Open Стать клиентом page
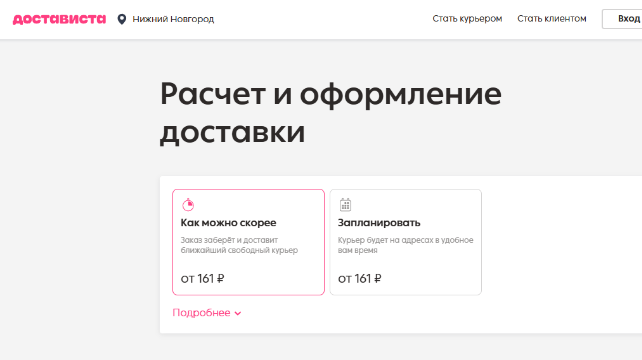This screenshot has width=642, height=360. click(552, 19)
